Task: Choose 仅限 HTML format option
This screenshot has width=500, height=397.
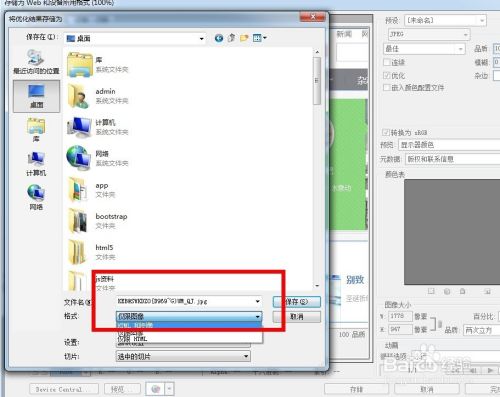Action: click(189, 339)
